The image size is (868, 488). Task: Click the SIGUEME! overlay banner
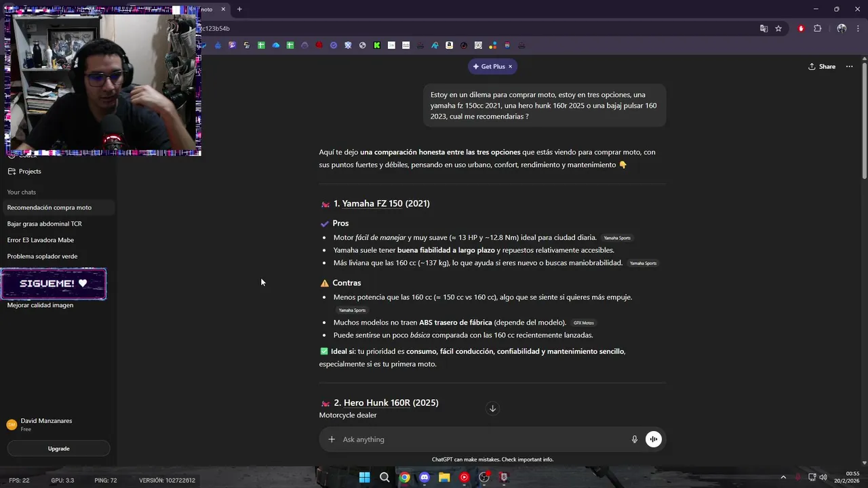[x=54, y=284]
